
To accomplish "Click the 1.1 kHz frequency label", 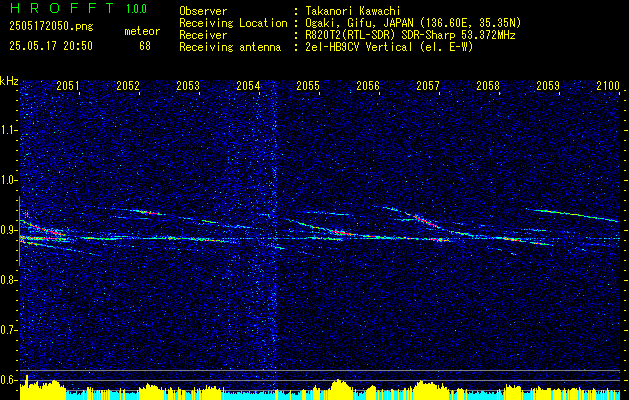I will coord(8,130).
